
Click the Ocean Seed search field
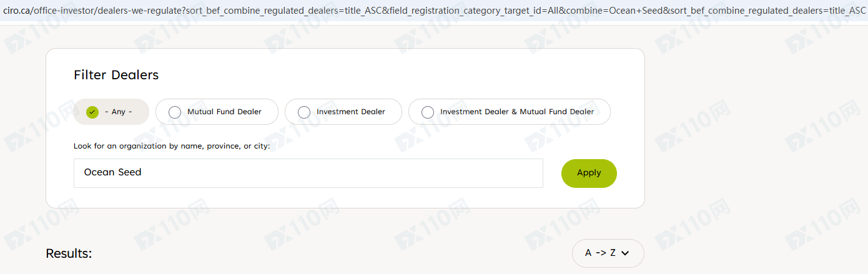click(x=308, y=173)
